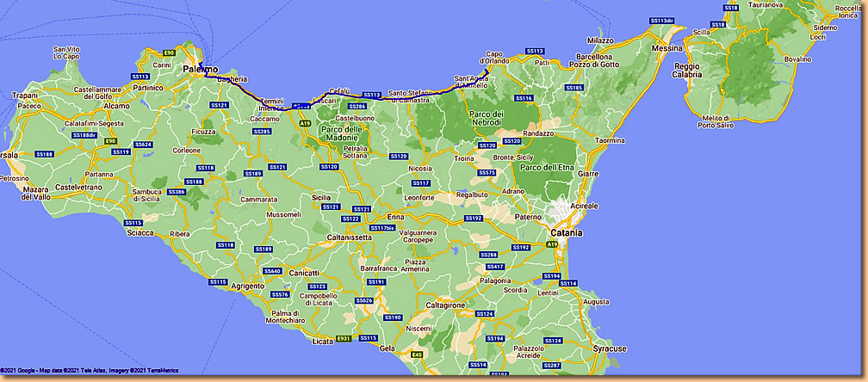Click the SS113dir road shield near Messina
This screenshot has width=868, height=382.
[660, 19]
